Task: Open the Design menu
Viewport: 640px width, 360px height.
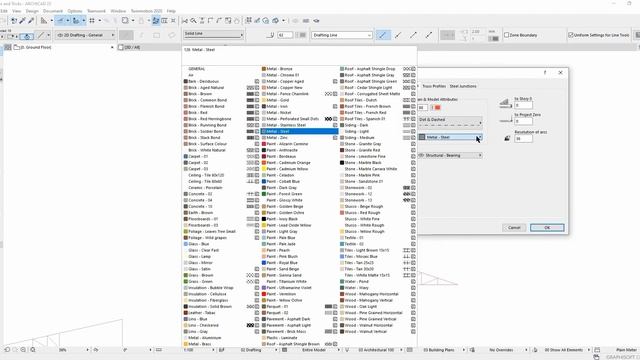Action: [32, 11]
